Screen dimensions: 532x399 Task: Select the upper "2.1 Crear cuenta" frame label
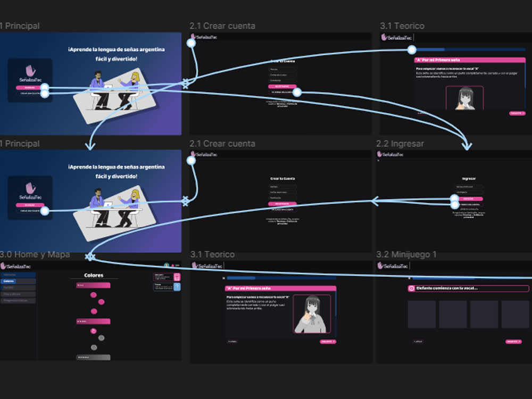point(222,26)
